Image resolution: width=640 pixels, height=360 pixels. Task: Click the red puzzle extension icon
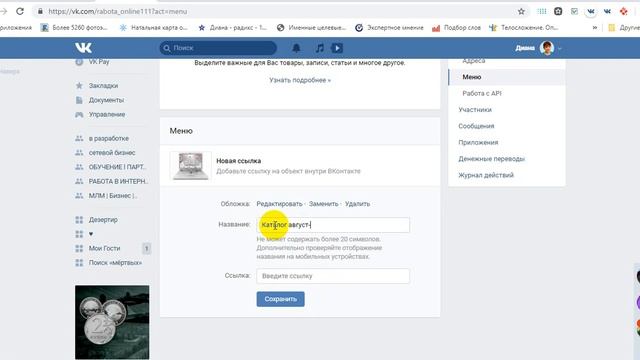(x=623, y=11)
